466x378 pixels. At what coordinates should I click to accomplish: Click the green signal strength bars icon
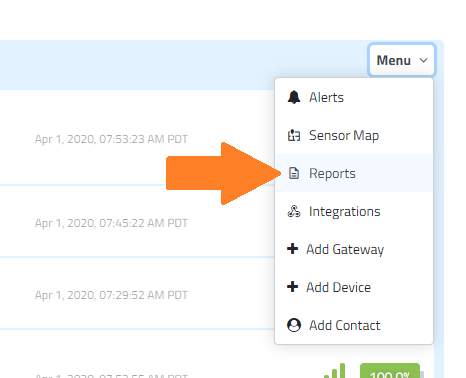point(335,370)
